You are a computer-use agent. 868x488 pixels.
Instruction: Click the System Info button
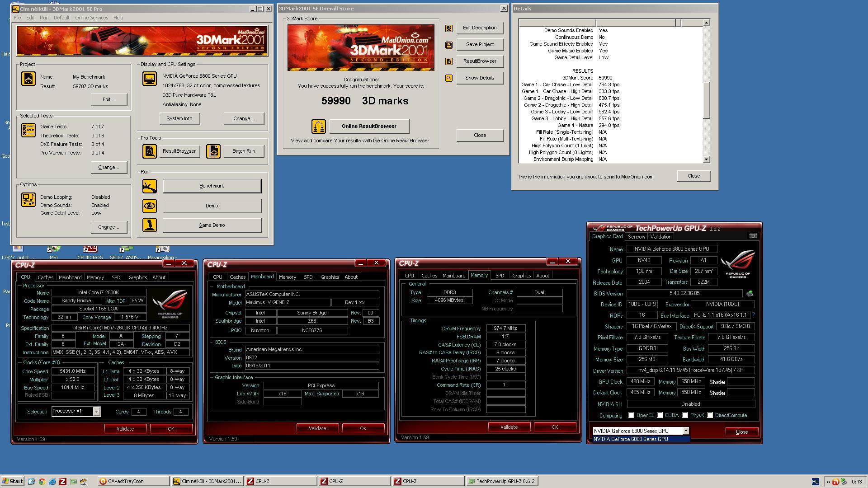click(x=179, y=119)
